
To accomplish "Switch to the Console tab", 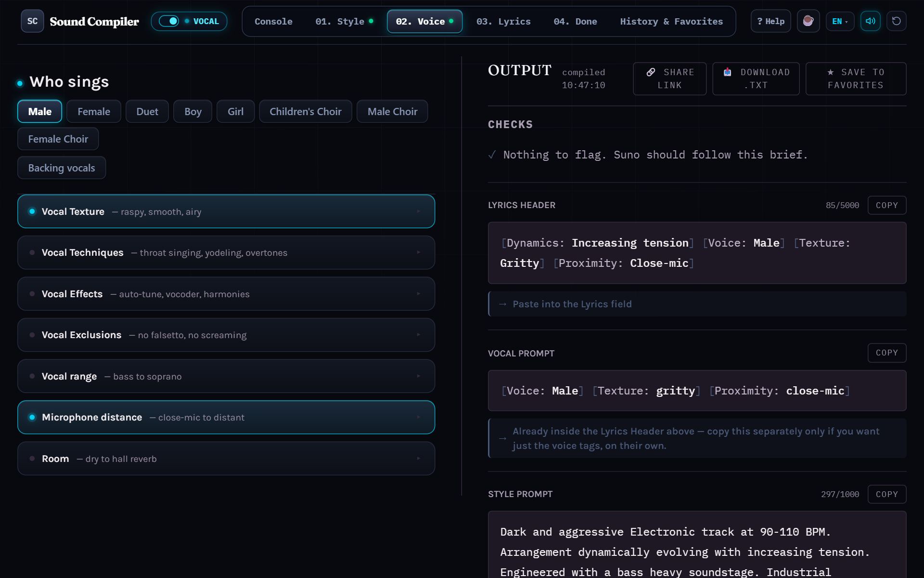I will (273, 21).
